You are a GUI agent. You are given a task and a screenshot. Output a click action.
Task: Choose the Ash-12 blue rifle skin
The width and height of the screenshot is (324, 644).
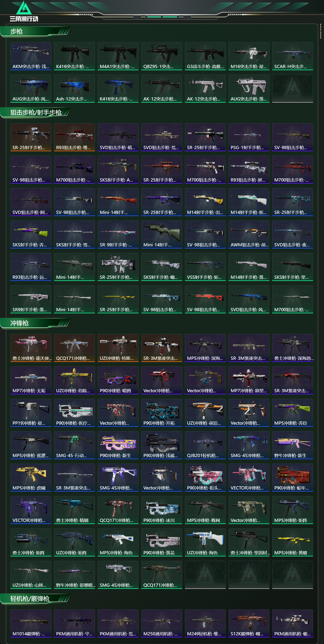75,89
